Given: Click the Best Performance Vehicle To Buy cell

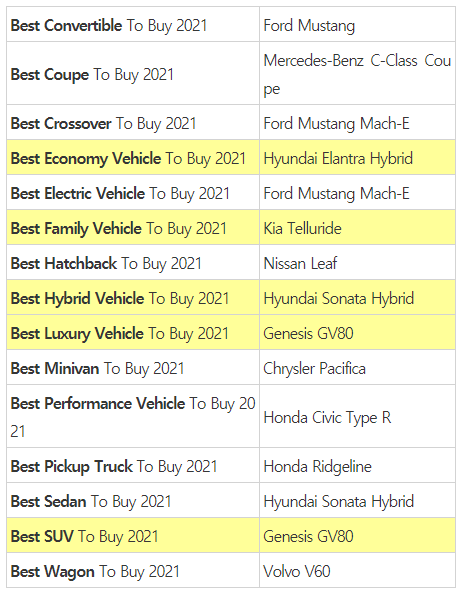Looking at the screenshot, I should click(x=133, y=416).
